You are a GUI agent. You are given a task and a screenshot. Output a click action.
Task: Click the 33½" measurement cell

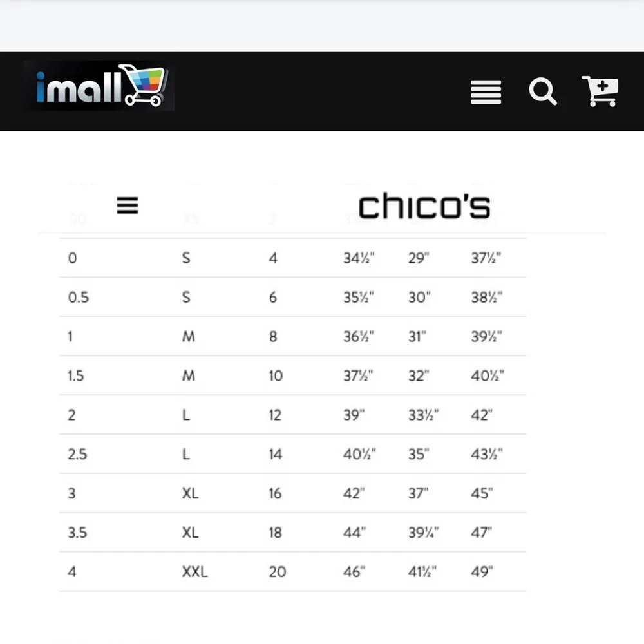point(423,415)
